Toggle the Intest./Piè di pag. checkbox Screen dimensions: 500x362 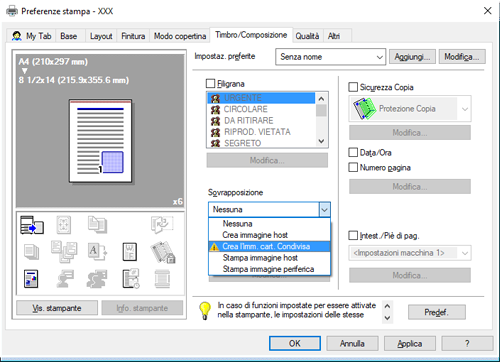(x=353, y=235)
